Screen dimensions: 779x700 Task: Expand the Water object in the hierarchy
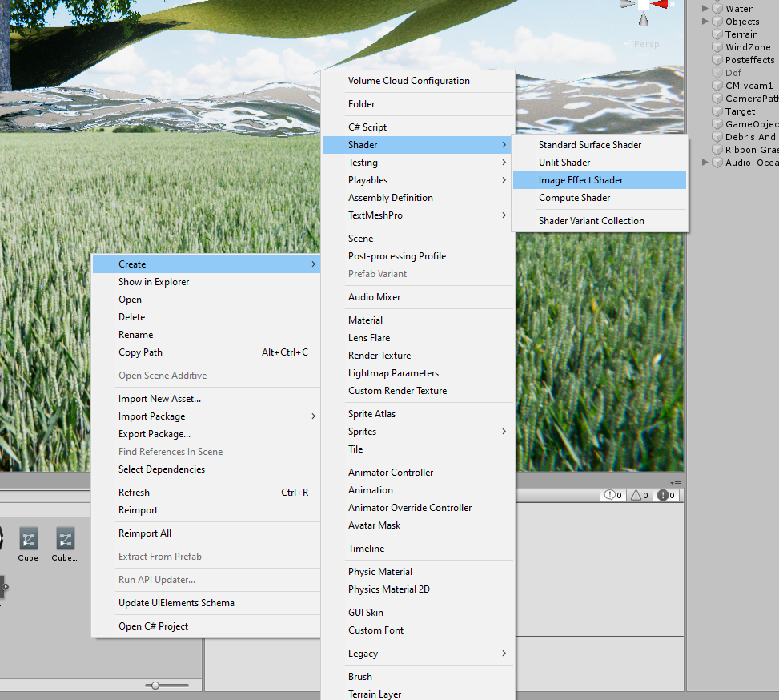point(705,8)
